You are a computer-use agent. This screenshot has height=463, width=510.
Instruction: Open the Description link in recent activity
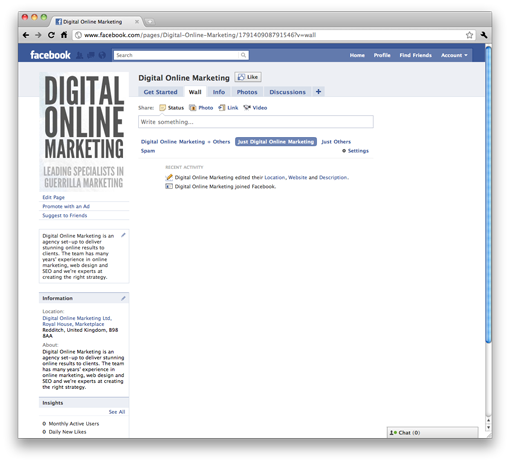click(x=333, y=177)
